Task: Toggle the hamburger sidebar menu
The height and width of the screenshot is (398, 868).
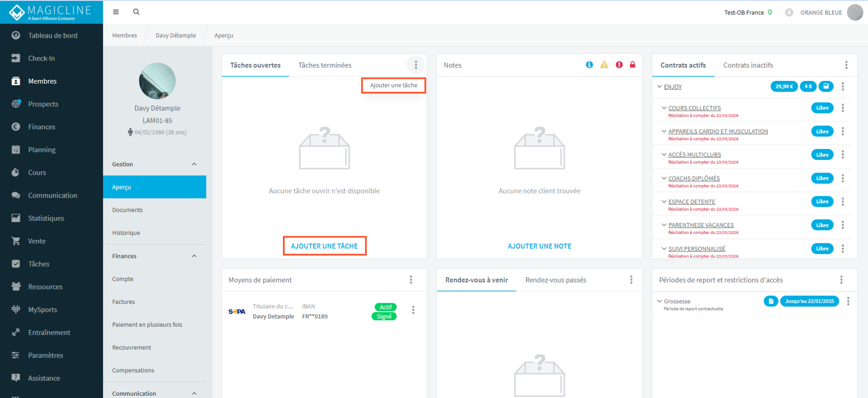Action: [x=116, y=12]
